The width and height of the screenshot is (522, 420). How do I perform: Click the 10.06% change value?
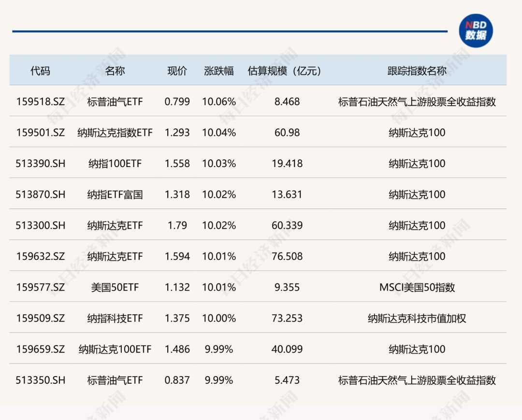[x=219, y=102]
